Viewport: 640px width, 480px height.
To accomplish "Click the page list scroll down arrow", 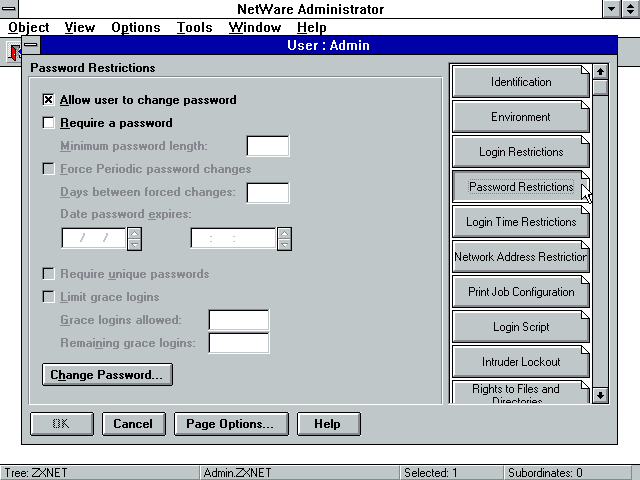I will pos(600,395).
